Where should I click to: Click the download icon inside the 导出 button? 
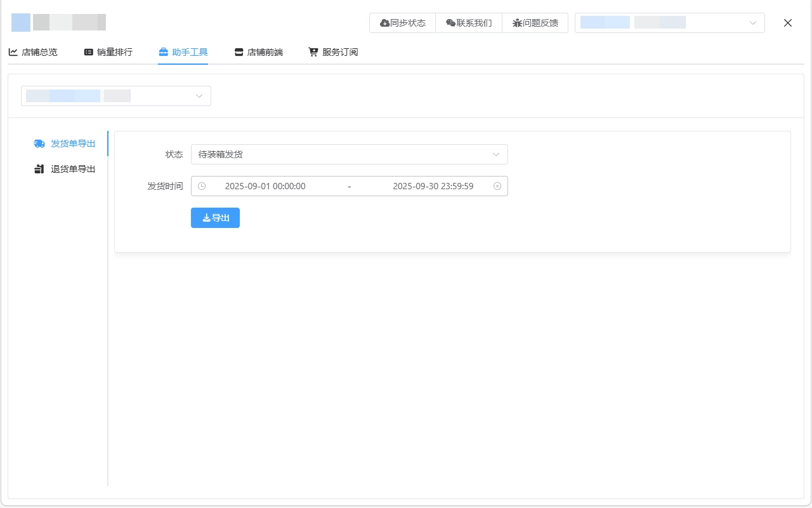(x=206, y=218)
